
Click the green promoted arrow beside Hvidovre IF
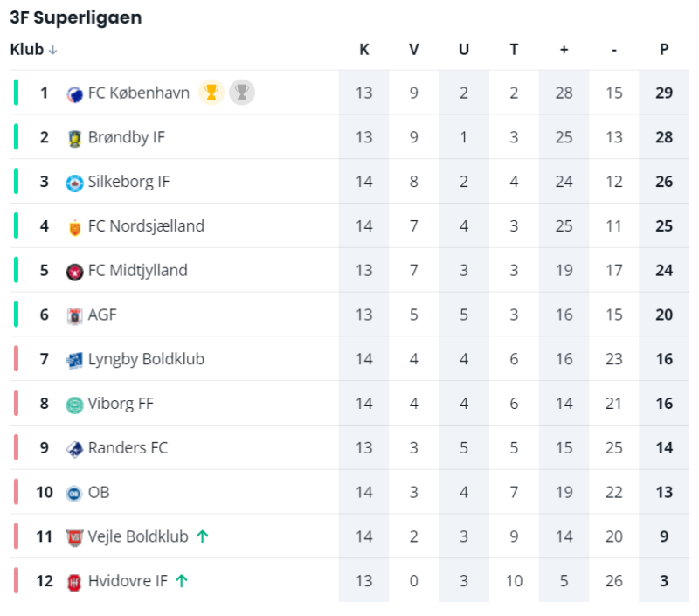(182, 581)
